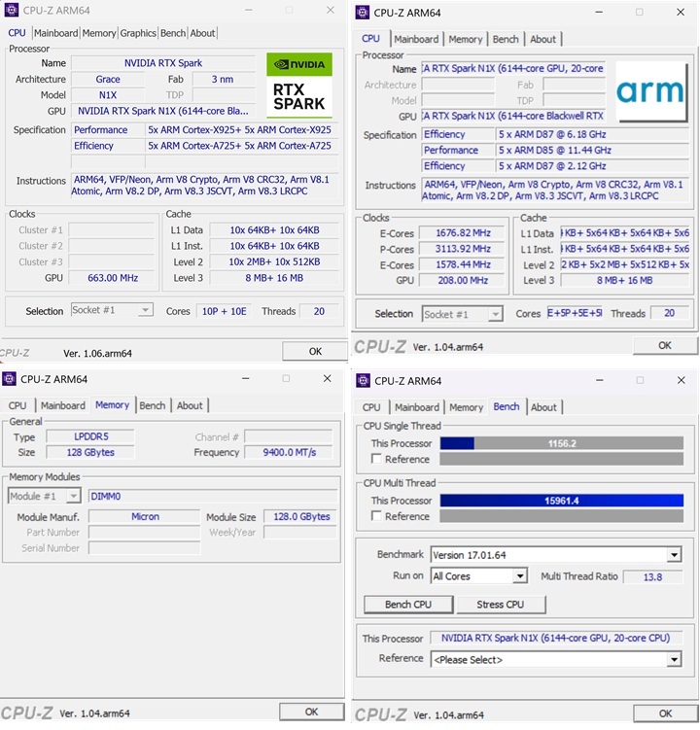Open Mainboard tab in the LPDDR5 memory window
Image resolution: width=700 pixels, height=730 pixels.
click(63, 405)
